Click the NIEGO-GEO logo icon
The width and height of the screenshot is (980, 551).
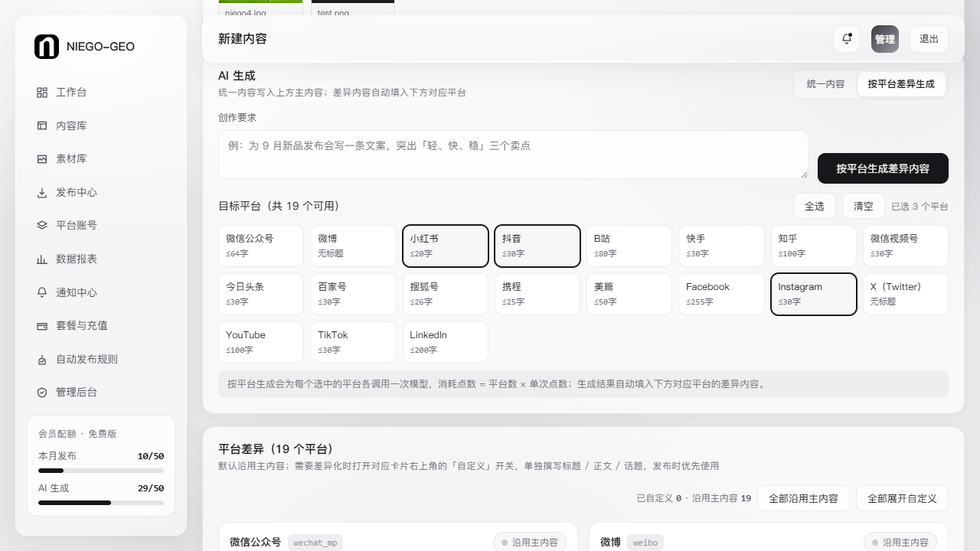point(47,47)
